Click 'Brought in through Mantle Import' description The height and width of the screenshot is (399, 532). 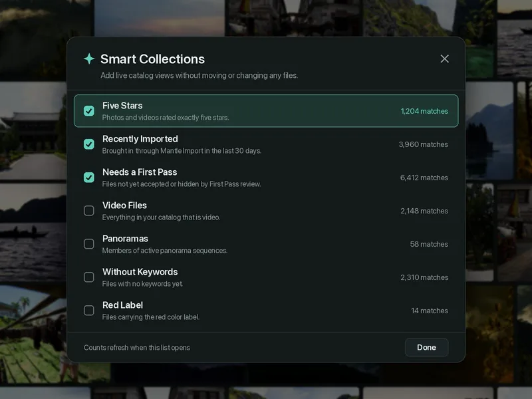point(182,151)
